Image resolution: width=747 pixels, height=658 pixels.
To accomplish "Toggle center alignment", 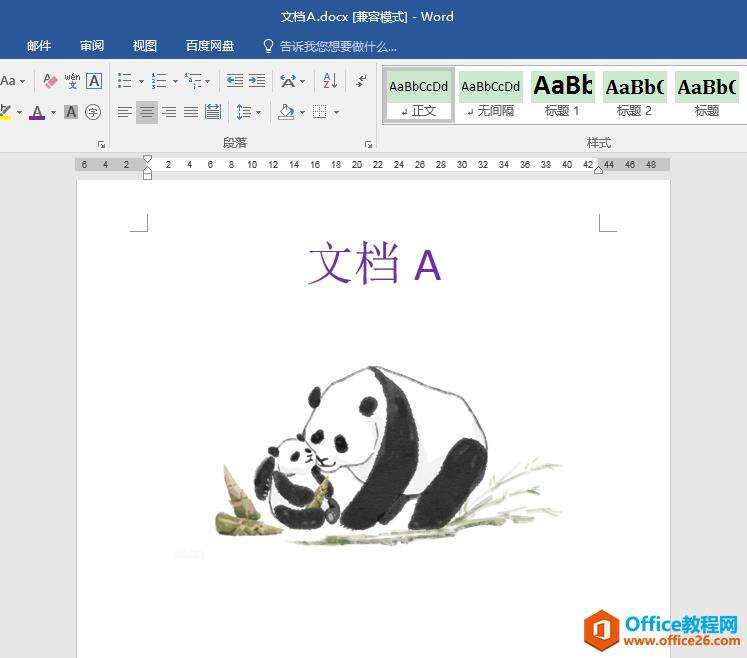I will tap(147, 112).
